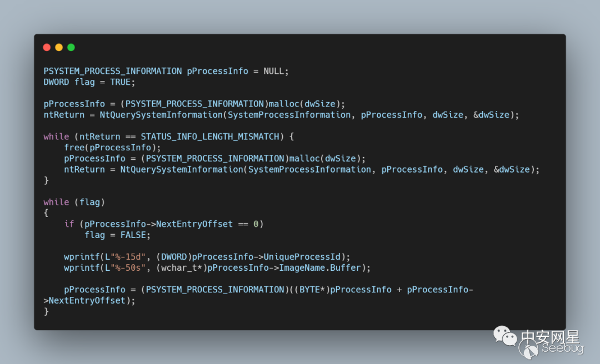This screenshot has height=364, width=600.
Task: Click the DWORD keyword declaring flag
Action: (x=57, y=82)
